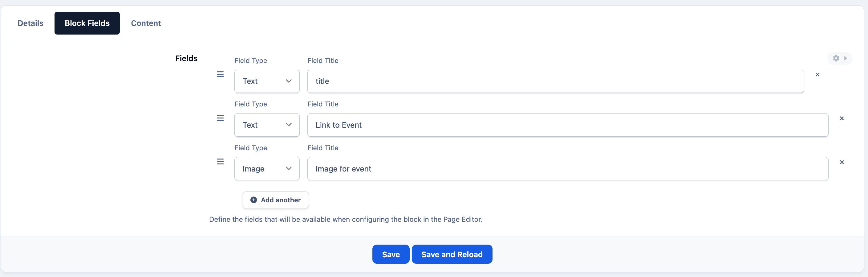Open Field Type dropdown for Link to Event

[267, 125]
